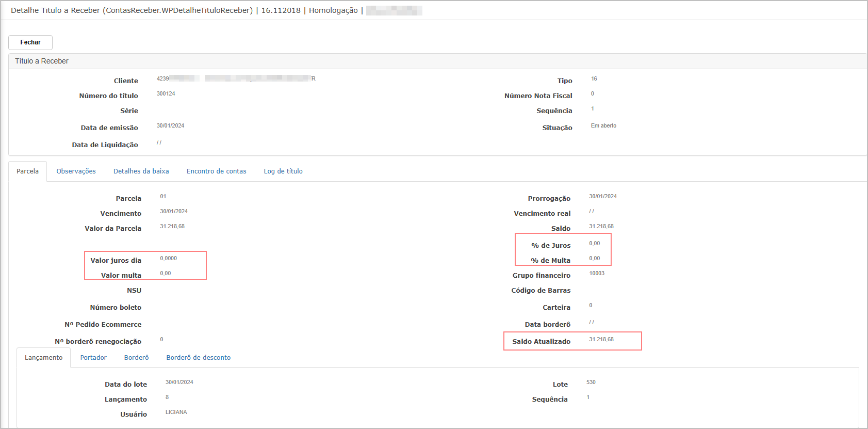Click the Carteira value 0
The height and width of the screenshot is (429, 868).
[591, 306]
